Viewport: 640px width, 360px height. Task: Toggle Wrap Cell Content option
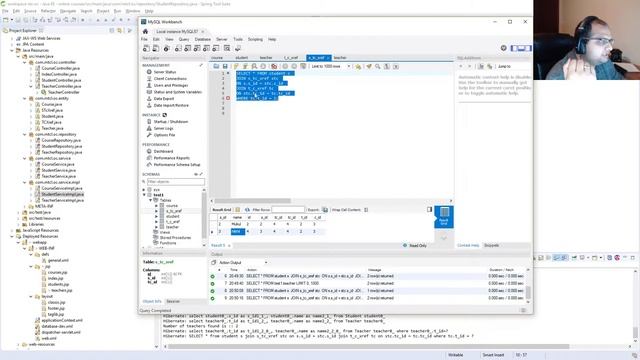366,210
